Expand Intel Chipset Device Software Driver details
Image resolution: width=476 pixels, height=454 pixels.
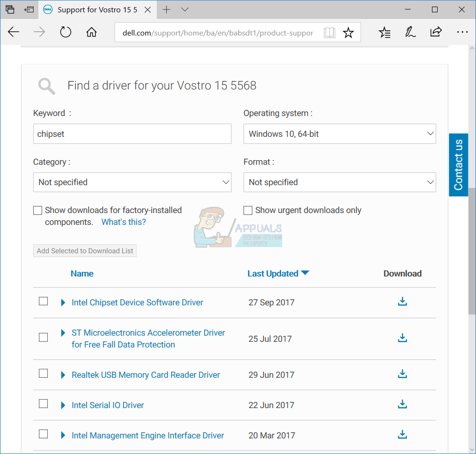[x=63, y=303]
